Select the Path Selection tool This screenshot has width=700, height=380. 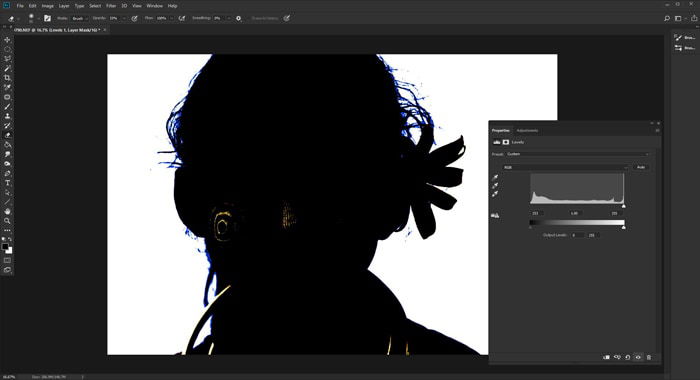click(x=7, y=192)
